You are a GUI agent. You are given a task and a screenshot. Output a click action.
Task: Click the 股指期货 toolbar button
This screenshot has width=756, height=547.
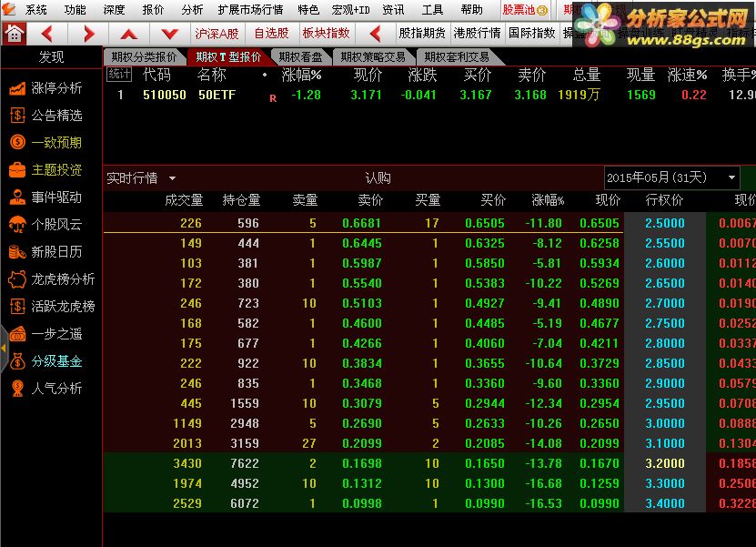coord(422,34)
